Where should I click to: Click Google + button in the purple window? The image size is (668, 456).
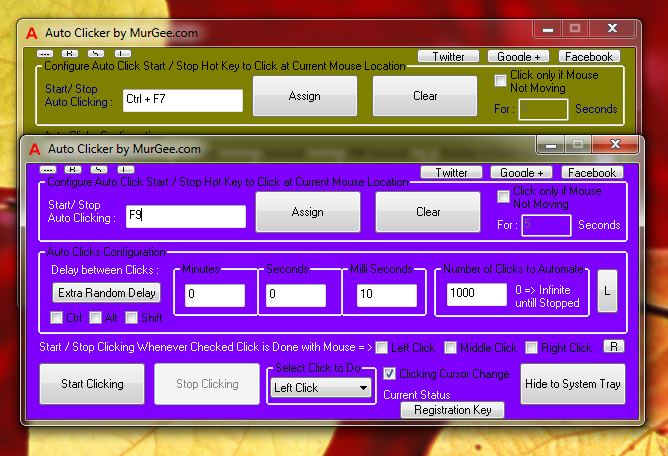[x=521, y=173]
